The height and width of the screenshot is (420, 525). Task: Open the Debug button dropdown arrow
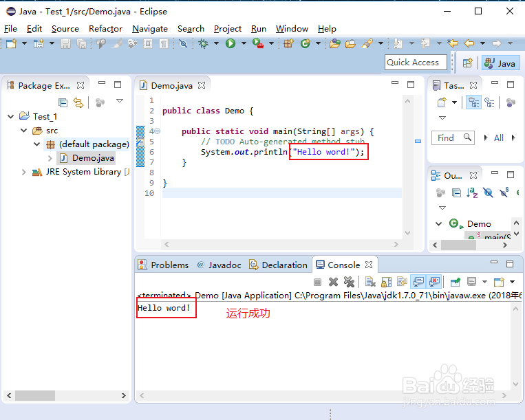coord(216,43)
